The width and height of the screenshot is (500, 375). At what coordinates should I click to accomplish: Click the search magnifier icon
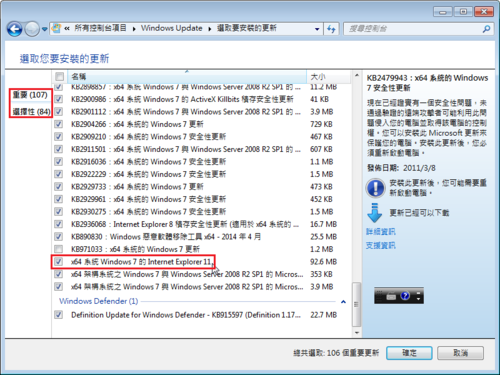486,29
